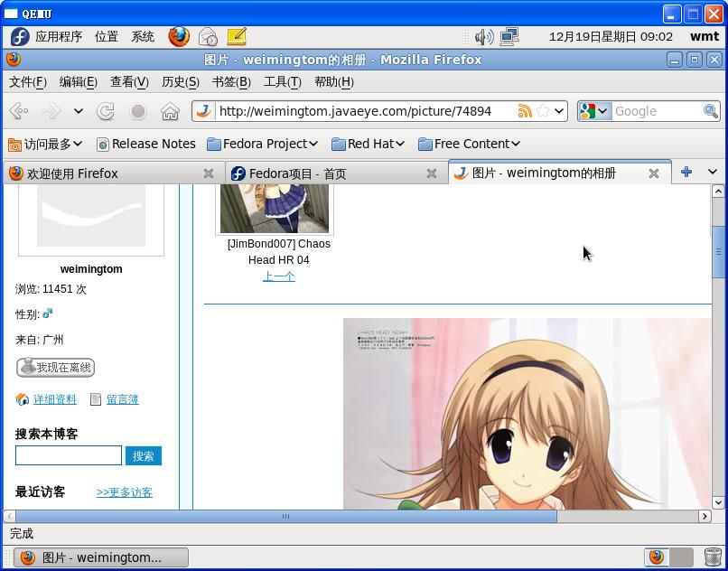Open the 访问最多 bookmarks folder
728x571 pixels.
45,144
